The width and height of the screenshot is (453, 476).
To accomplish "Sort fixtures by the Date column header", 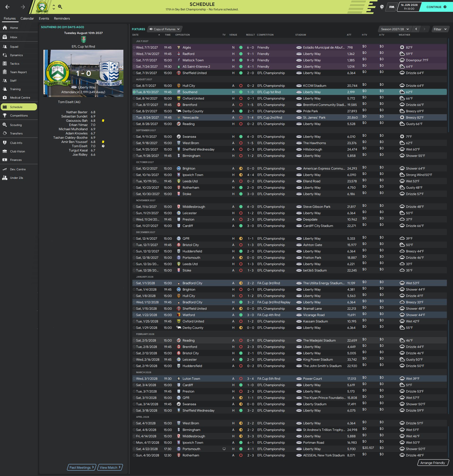I will click(x=146, y=35).
